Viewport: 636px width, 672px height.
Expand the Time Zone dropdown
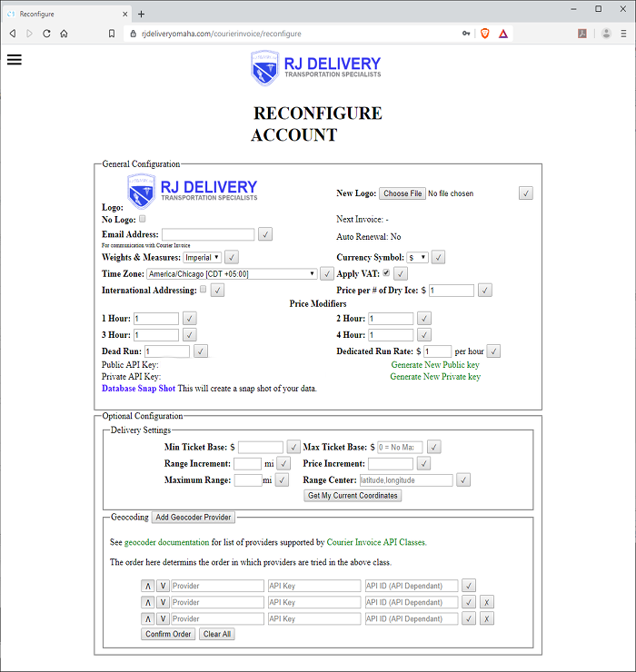coord(232,273)
